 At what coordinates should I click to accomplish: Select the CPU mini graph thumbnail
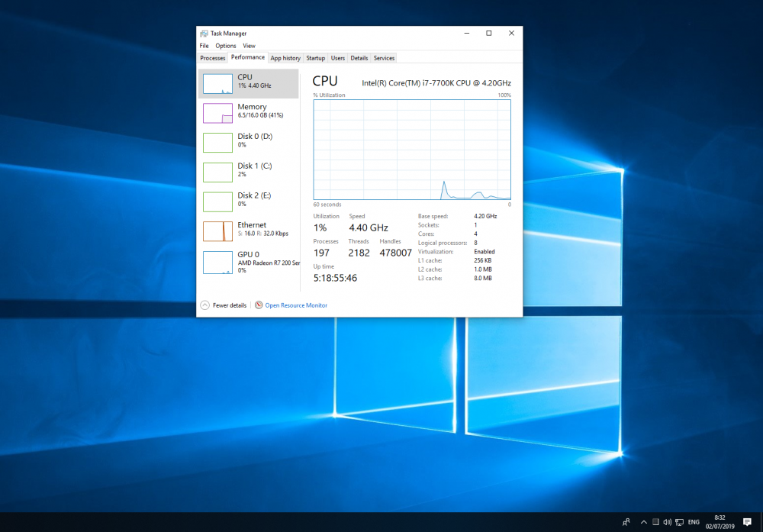pos(217,84)
